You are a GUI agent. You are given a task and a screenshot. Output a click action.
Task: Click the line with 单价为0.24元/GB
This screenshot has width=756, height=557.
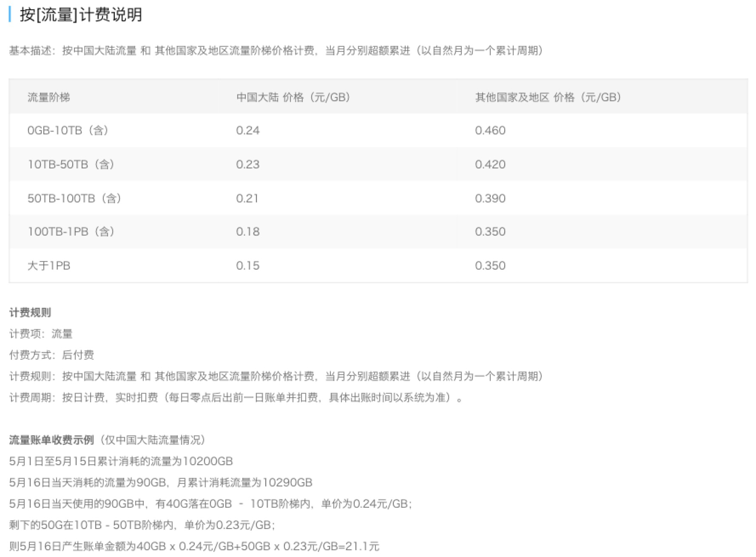click(211, 504)
